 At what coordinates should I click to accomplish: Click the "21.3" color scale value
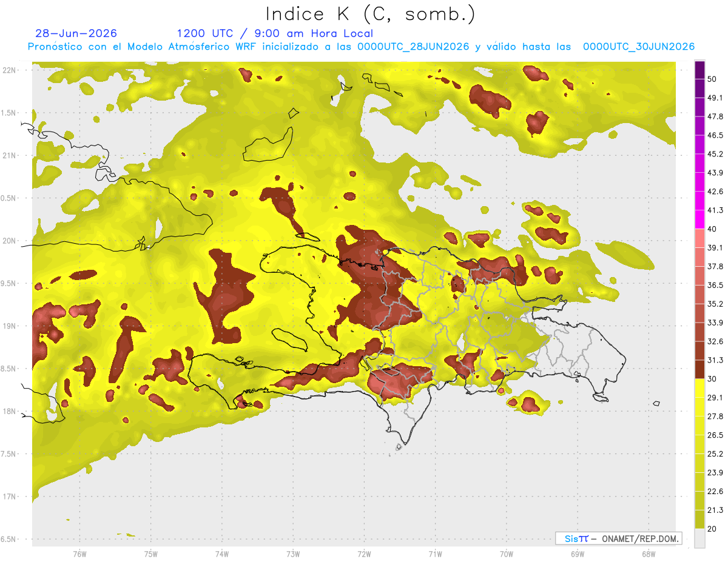tap(715, 510)
